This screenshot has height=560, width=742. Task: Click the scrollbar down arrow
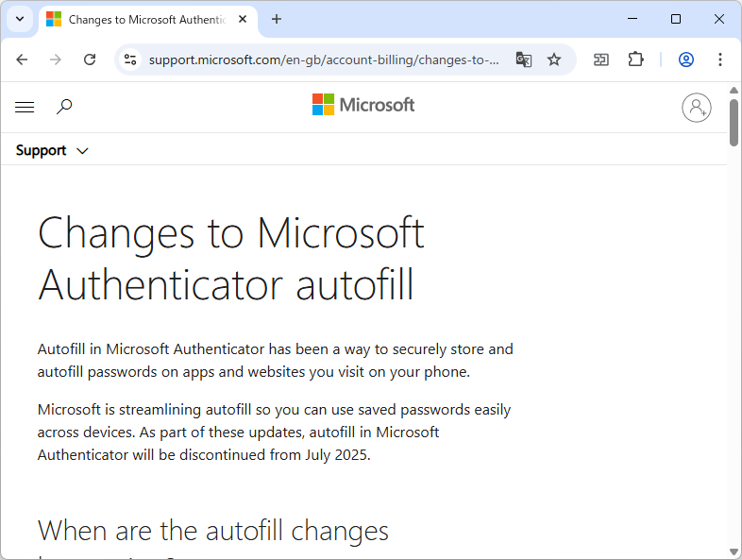point(734,552)
